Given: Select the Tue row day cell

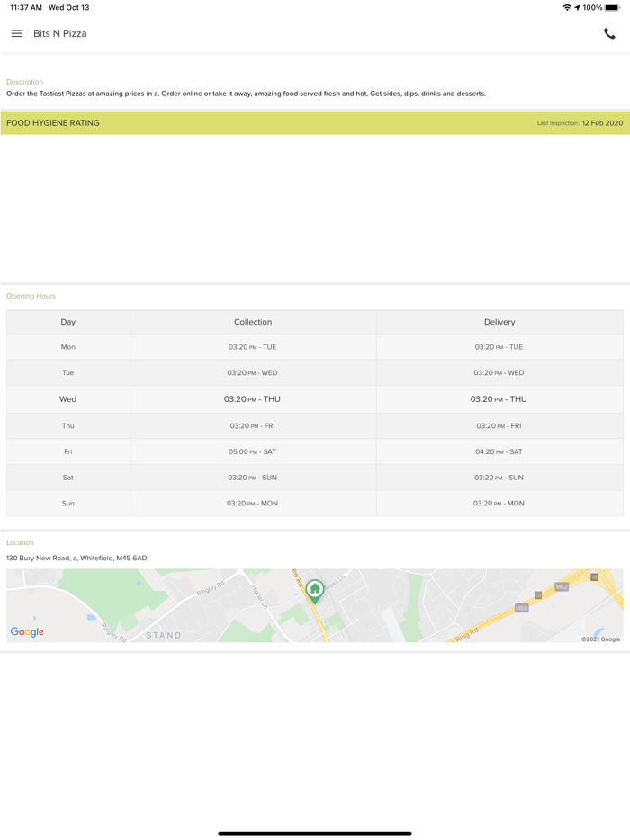Looking at the screenshot, I should (68, 373).
